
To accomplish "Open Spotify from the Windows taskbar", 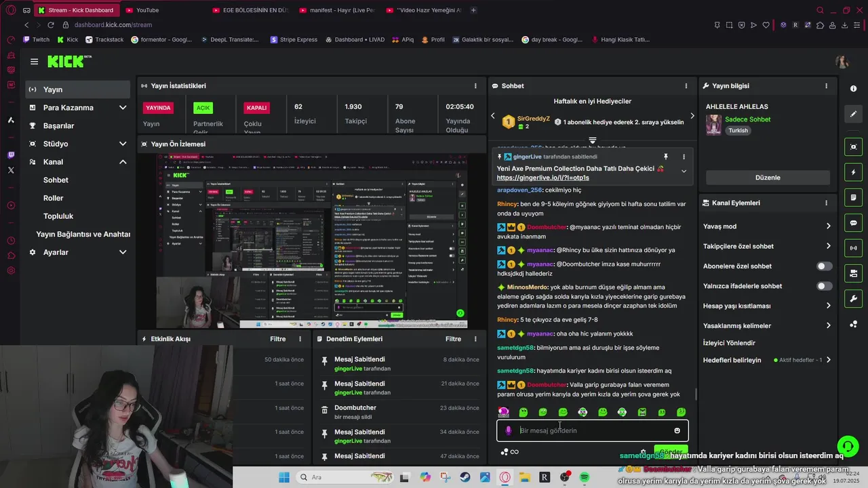I will point(585,477).
